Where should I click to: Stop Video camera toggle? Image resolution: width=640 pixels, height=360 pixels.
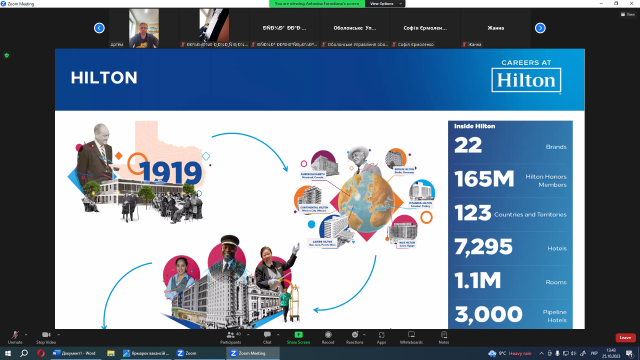click(46, 335)
